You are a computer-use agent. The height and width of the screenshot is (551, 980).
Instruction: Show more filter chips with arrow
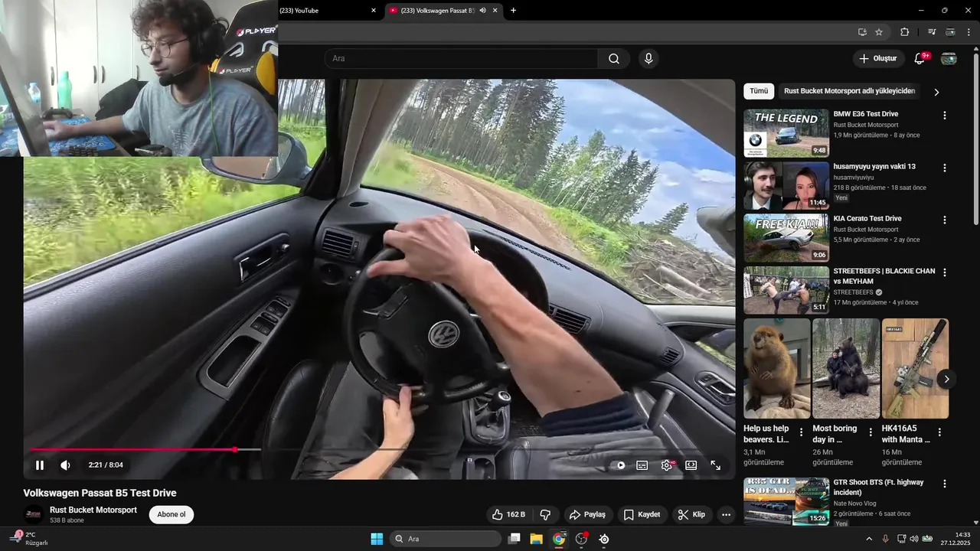(x=936, y=92)
